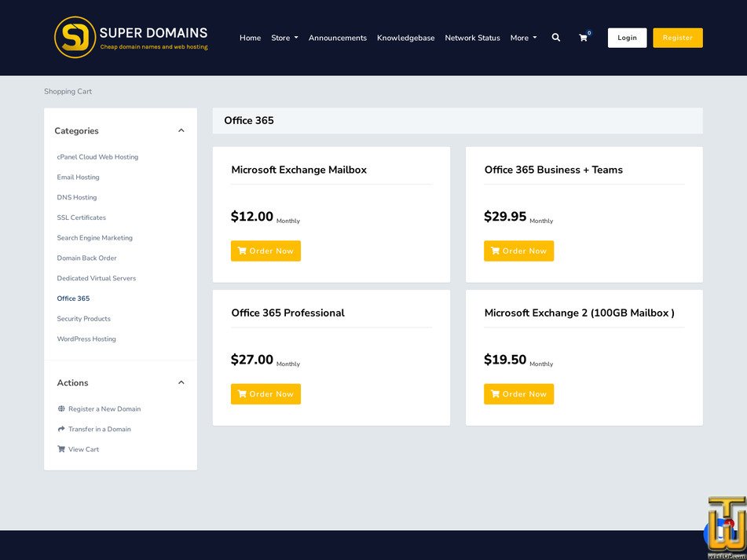The image size is (747, 560).
Task: Open the search magnifier icon
Action: (555, 38)
